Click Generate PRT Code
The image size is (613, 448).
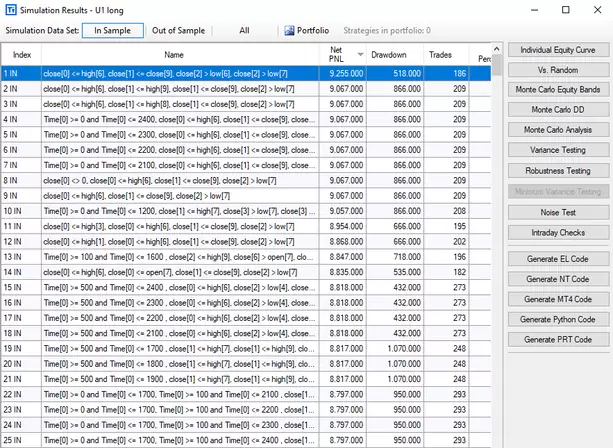coord(558,340)
